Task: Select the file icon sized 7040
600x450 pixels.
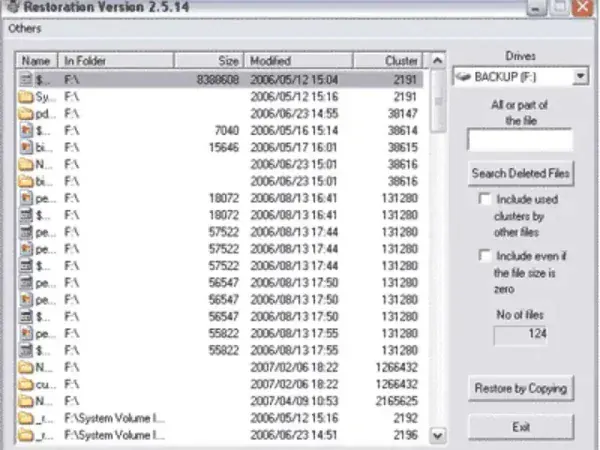Action: click(x=27, y=130)
